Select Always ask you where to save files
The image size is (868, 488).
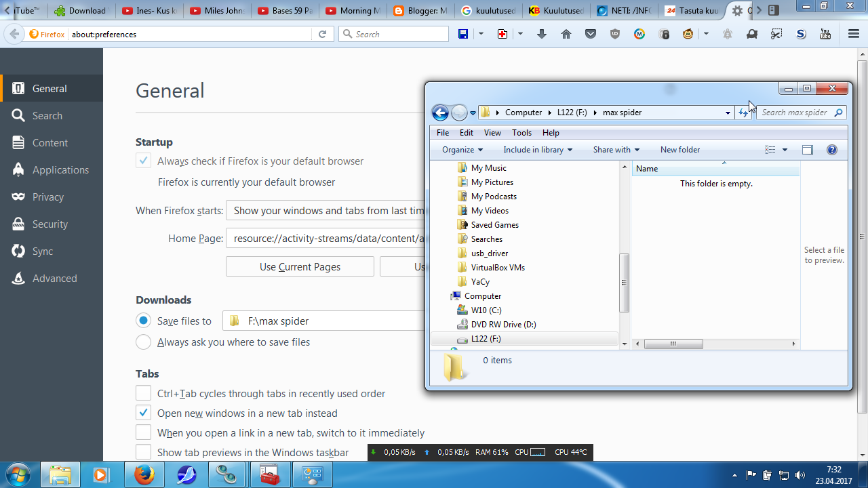tap(143, 342)
